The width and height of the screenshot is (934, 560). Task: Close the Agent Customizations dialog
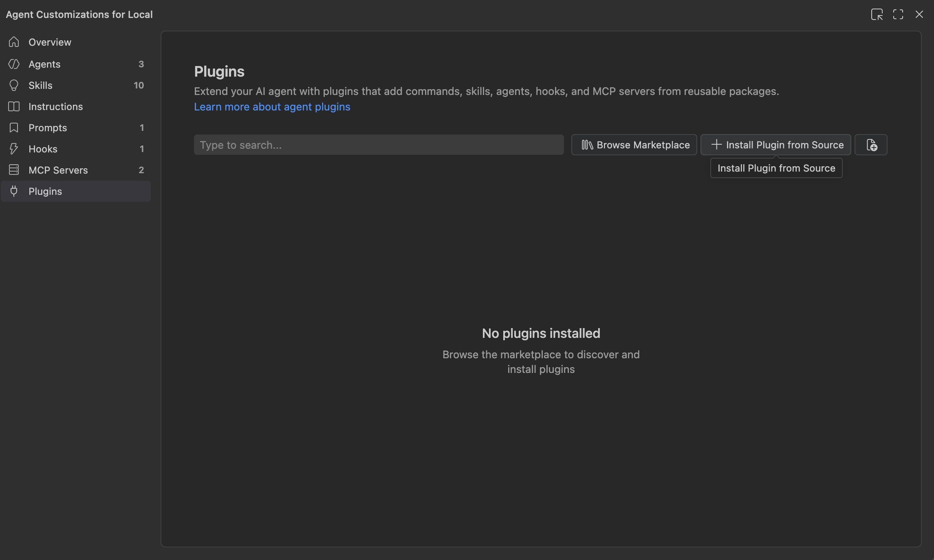pyautogui.click(x=919, y=14)
